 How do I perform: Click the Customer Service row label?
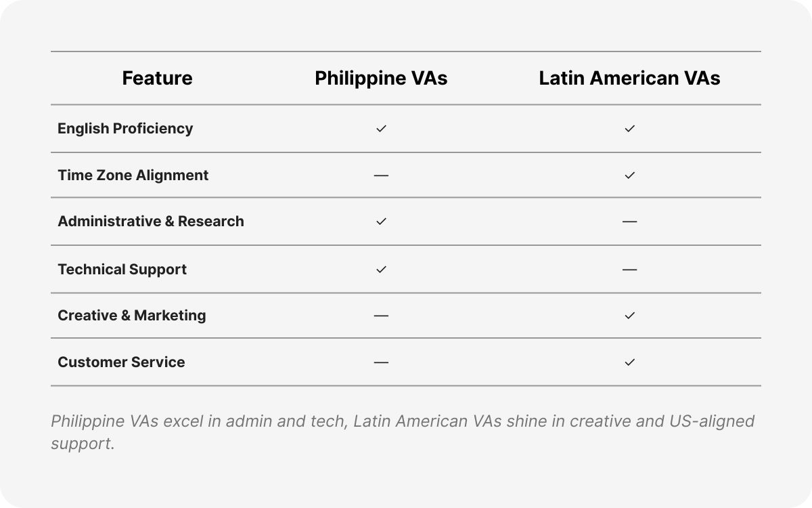pos(121,362)
